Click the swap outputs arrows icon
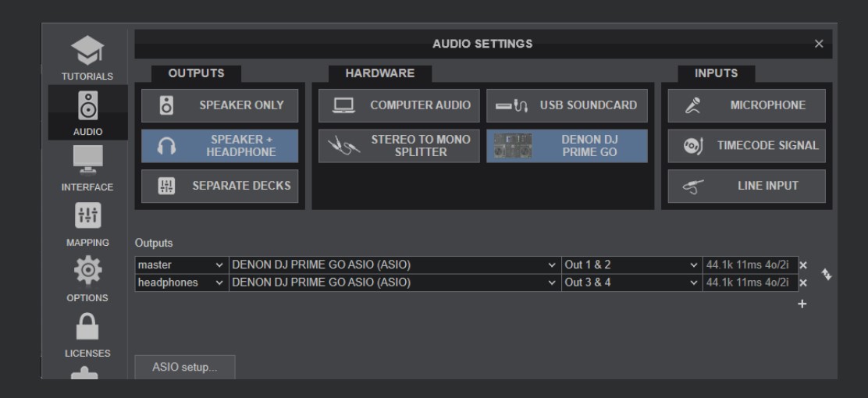This screenshot has width=868, height=398. click(826, 274)
